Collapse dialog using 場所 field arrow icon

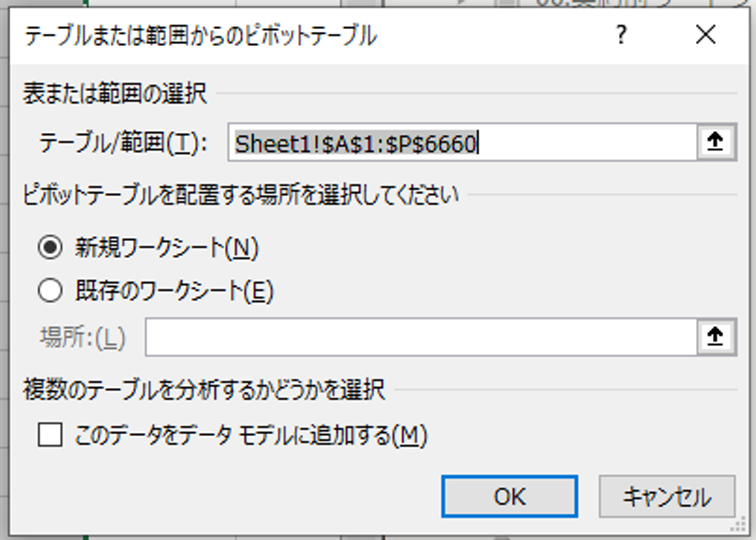pyautogui.click(x=716, y=337)
